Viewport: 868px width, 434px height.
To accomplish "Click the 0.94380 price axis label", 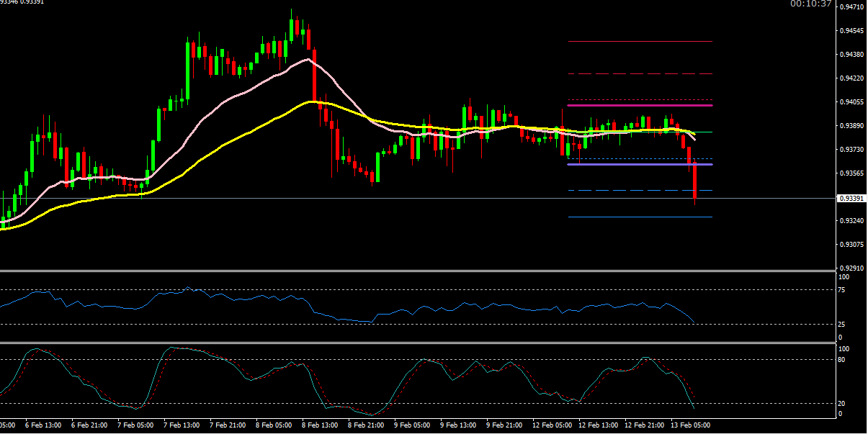I will pyautogui.click(x=854, y=55).
